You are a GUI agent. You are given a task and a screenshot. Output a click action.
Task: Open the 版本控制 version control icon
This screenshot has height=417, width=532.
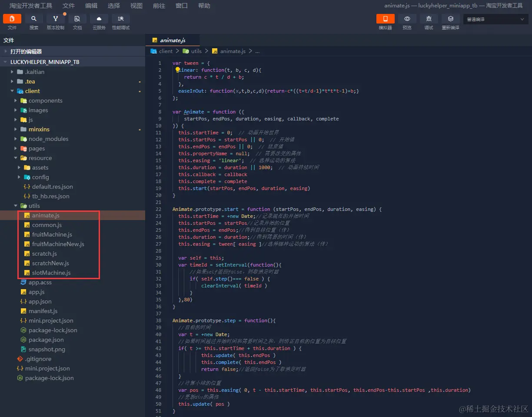click(55, 19)
